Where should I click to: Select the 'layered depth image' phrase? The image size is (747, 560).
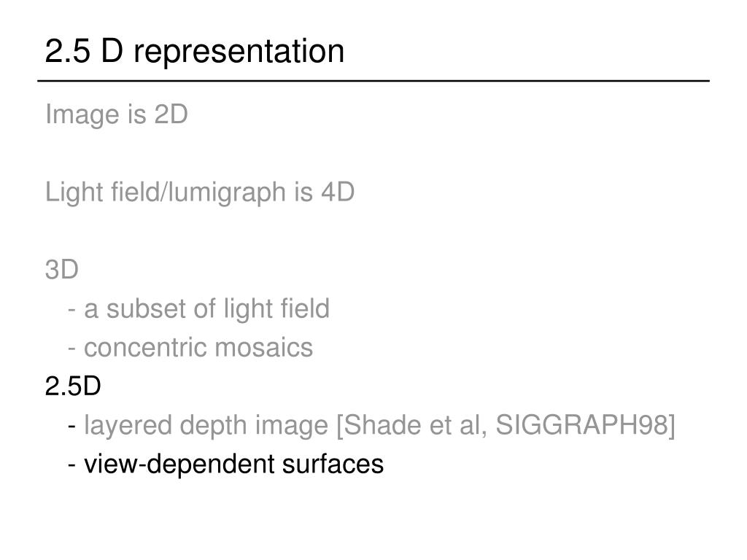click(x=206, y=426)
